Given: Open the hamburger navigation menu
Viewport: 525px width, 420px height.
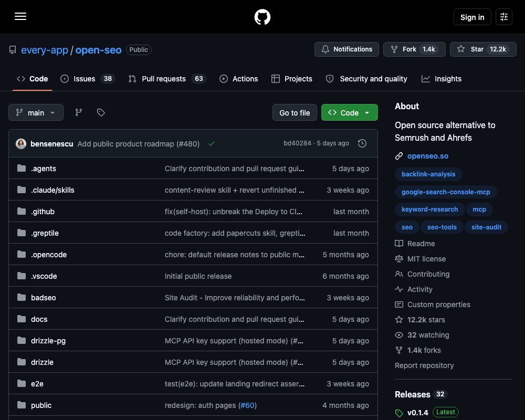Looking at the screenshot, I should point(20,16).
